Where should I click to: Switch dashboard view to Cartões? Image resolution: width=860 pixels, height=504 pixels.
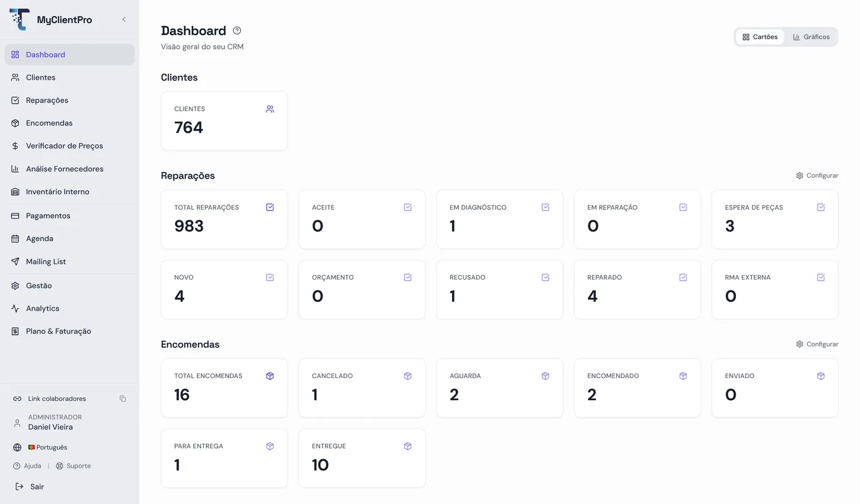[x=760, y=37]
